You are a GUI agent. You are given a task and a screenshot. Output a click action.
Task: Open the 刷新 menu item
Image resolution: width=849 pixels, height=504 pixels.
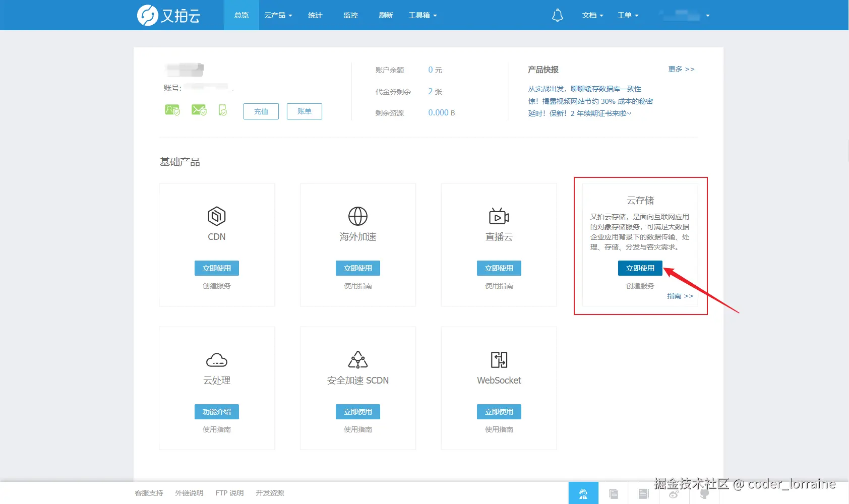[x=386, y=15]
